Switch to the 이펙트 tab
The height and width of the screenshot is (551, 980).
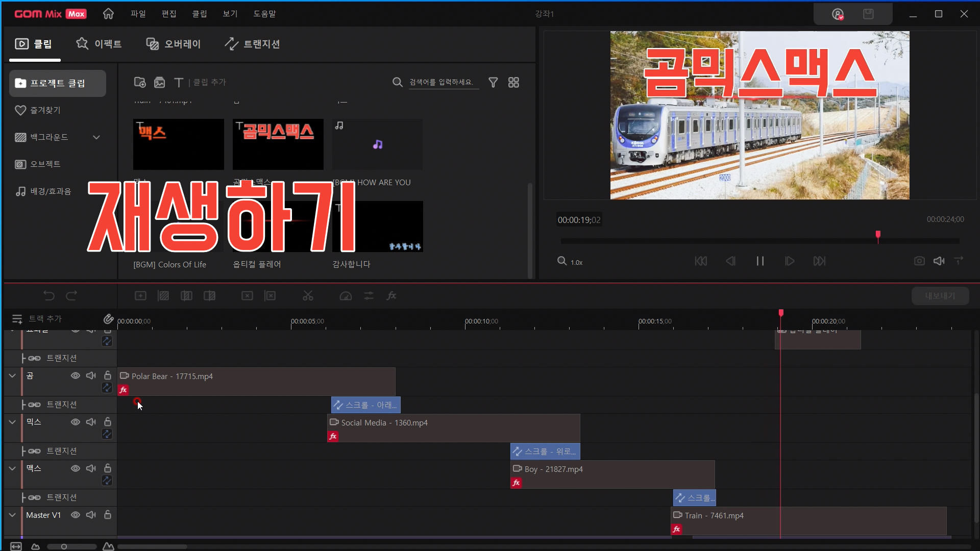coord(99,44)
